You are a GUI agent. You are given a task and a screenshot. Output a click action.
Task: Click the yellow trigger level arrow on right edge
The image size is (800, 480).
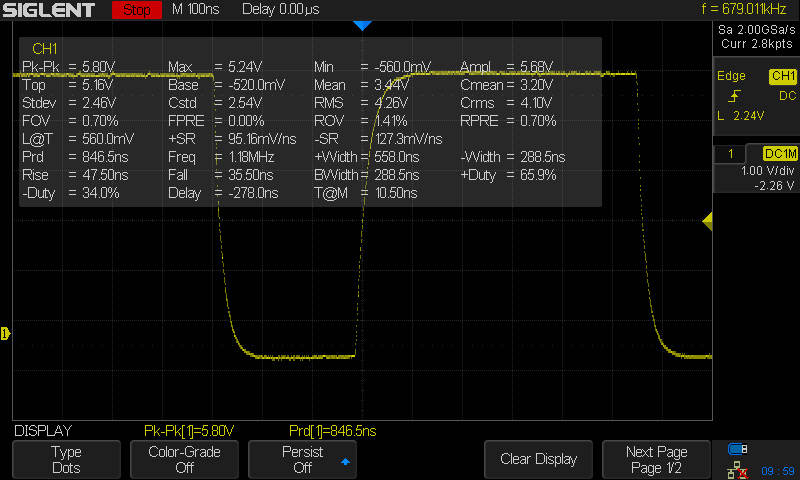[707, 220]
